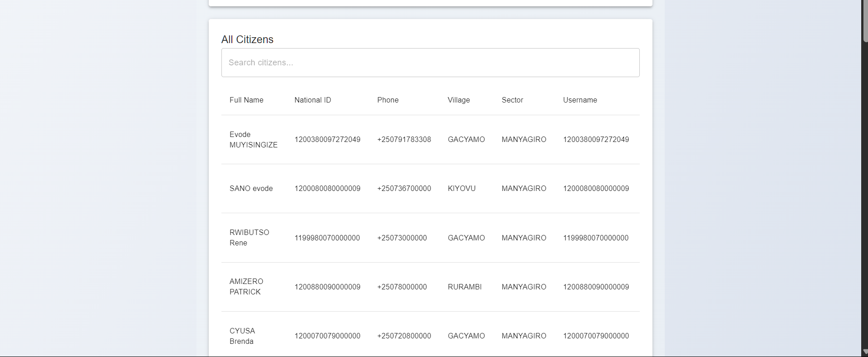Click username cell in RWIBUTSO Rene row

pyautogui.click(x=596, y=238)
